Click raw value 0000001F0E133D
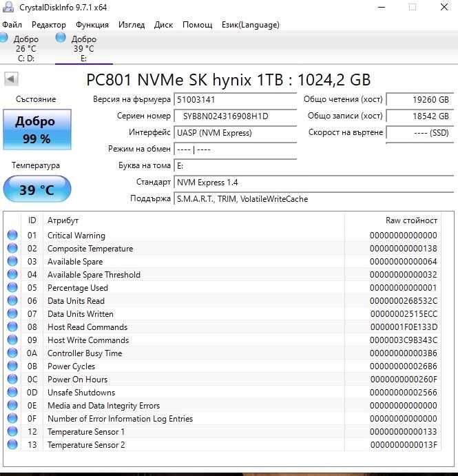The image size is (458, 476). [404, 327]
